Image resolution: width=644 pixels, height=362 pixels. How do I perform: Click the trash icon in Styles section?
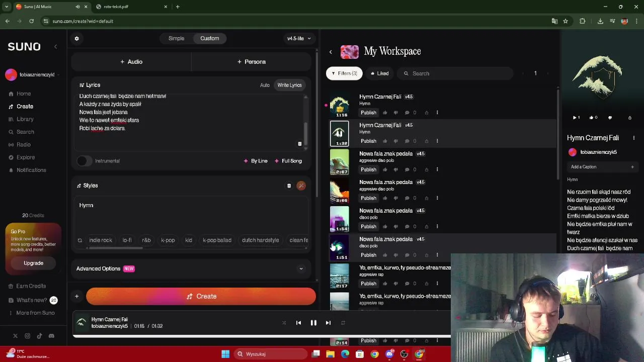[x=289, y=186]
